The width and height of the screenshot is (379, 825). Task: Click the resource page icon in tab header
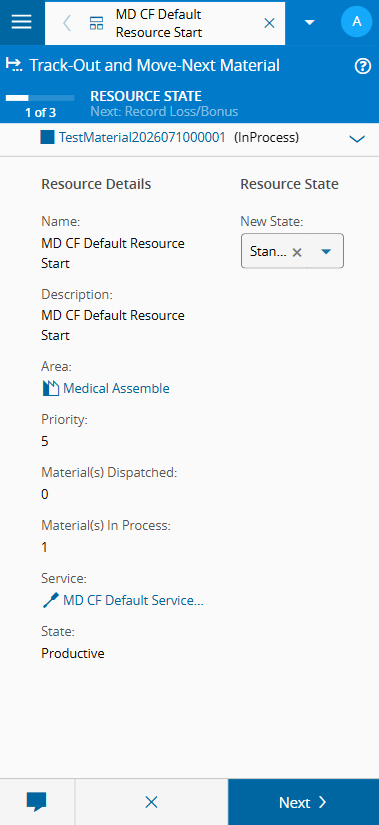click(x=96, y=23)
